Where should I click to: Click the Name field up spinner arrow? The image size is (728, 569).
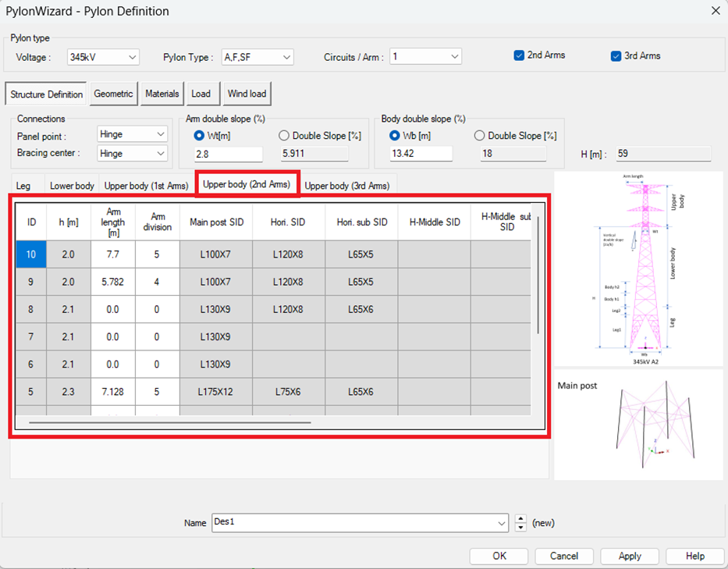click(521, 518)
